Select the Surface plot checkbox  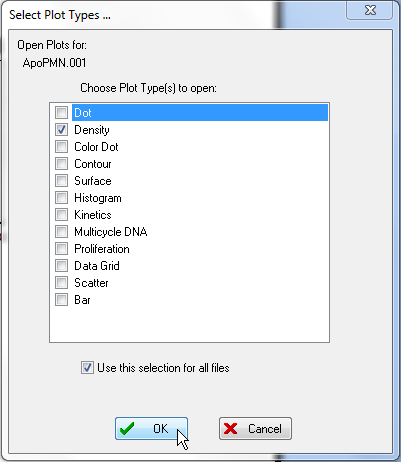click(x=61, y=181)
